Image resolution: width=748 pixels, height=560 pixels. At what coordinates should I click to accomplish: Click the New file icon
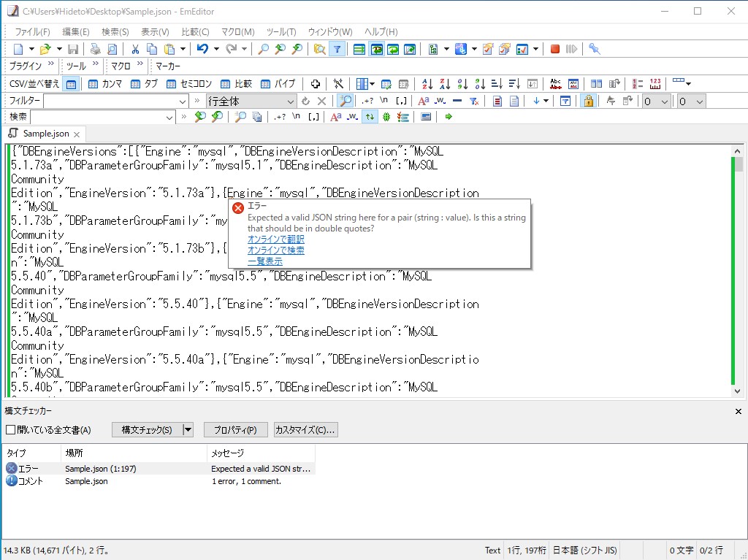18,49
